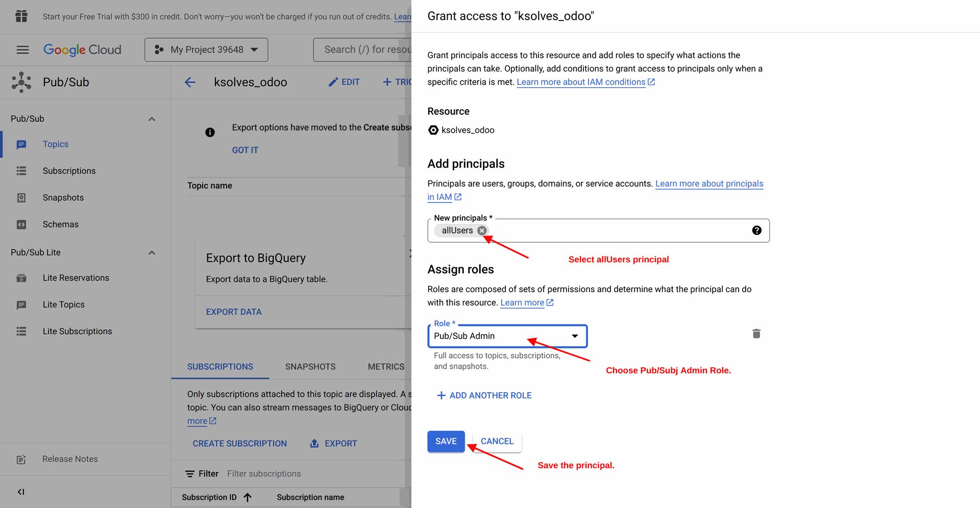Screen dimensions: 980x508
Task: Remove the allUsers principal chip
Action: 482,231
